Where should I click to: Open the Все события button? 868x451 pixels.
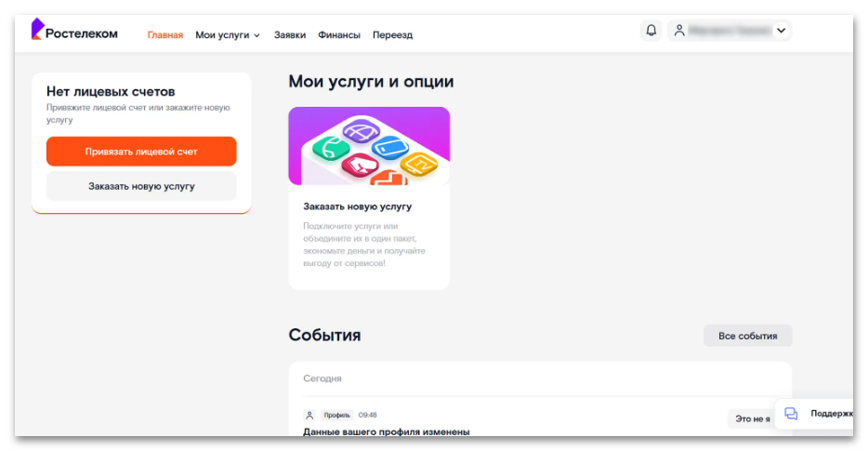pos(747,336)
